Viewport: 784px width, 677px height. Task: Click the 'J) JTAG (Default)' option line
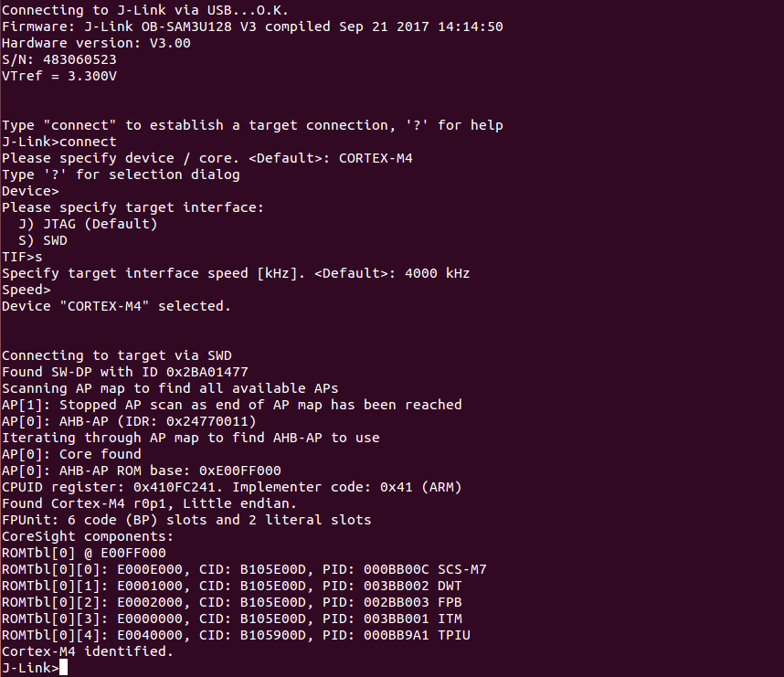coord(88,224)
